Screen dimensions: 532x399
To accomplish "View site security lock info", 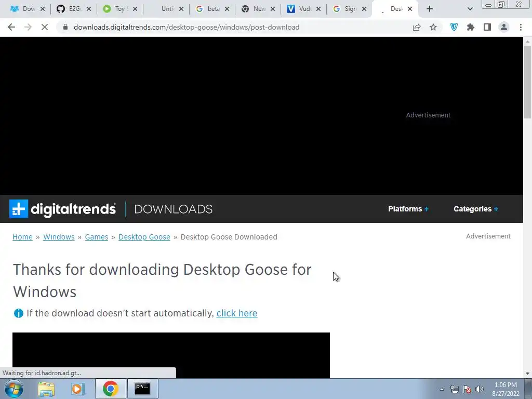I will coord(65,27).
